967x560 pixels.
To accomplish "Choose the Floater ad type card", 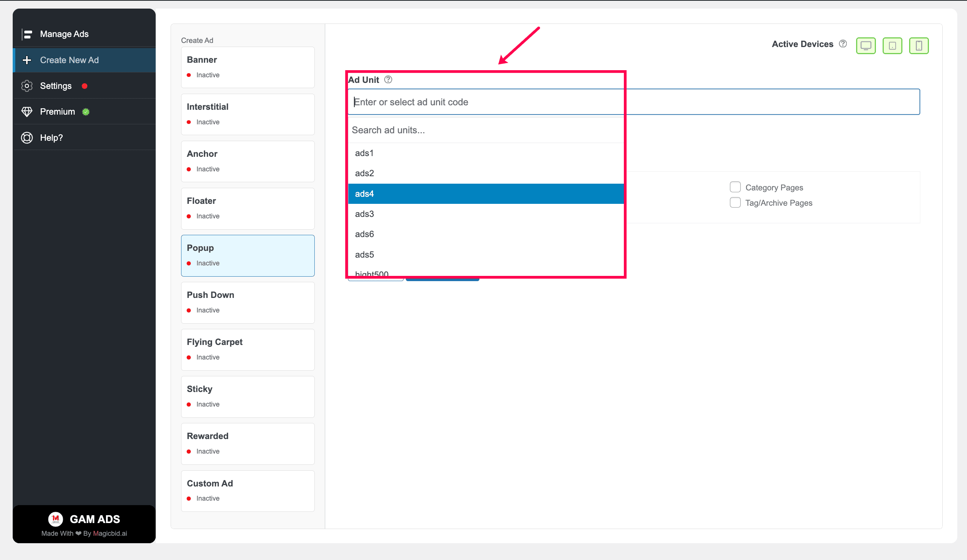I will [248, 208].
